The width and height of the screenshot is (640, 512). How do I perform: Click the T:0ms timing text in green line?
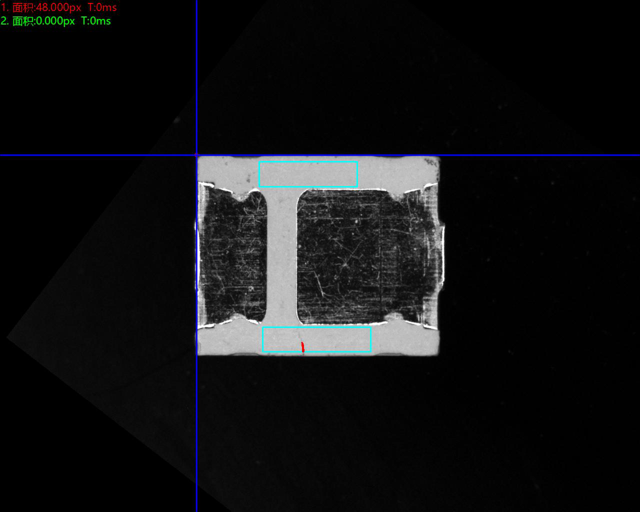pyautogui.click(x=95, y=21)
